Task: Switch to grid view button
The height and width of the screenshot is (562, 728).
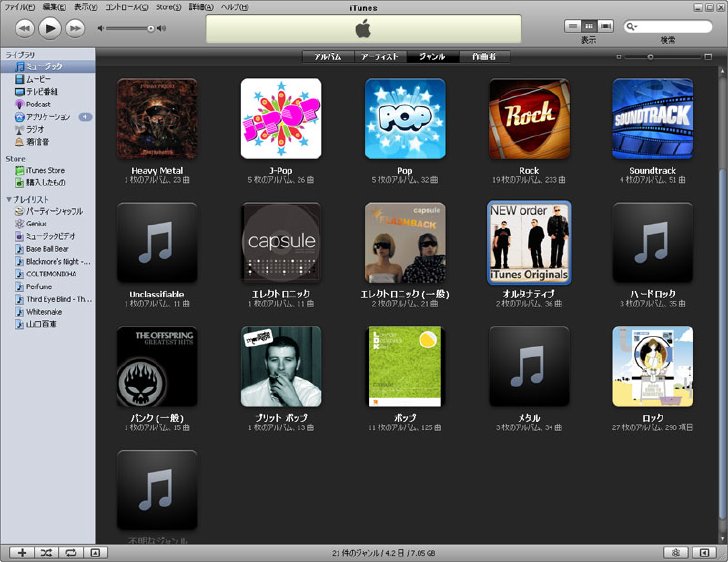Action: tap(589, 26)
